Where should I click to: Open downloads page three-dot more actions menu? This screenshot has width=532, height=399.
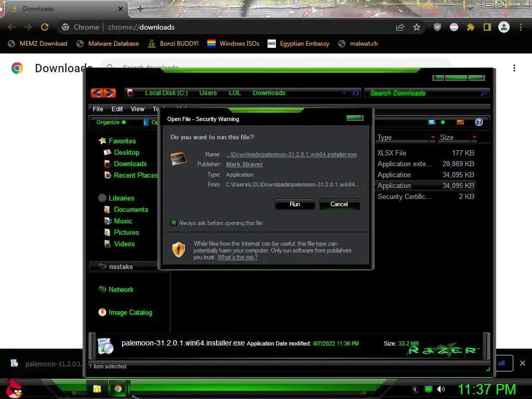click(514, 68)
